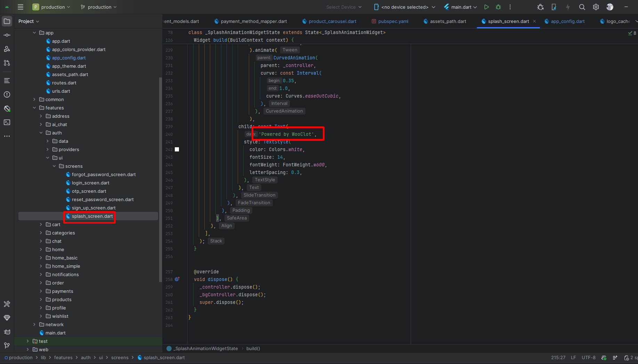Switch to the pubspec.yaml tab
Image resolution: width=638 pixels, height=364 pixels.
point(393,22)
